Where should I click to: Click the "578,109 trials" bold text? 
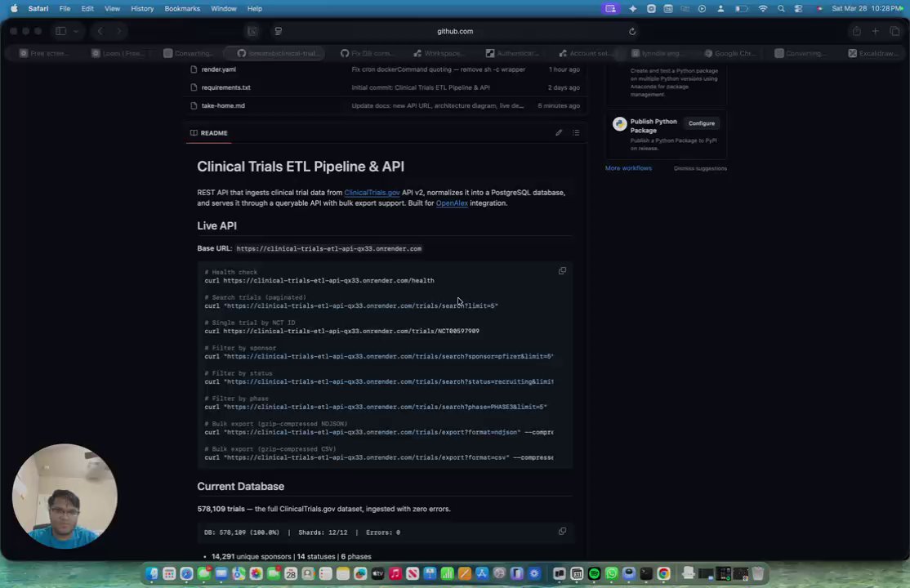click(x=221, y=509)
